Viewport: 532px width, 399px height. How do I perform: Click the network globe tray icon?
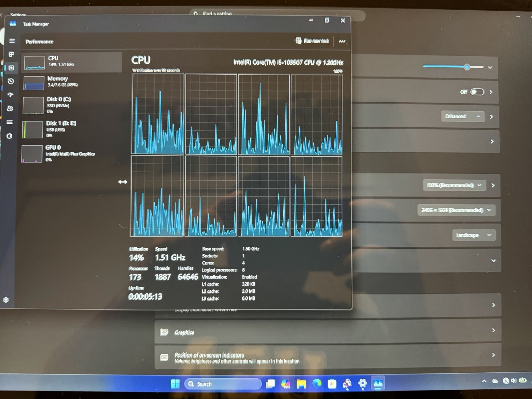coord(506,381)
